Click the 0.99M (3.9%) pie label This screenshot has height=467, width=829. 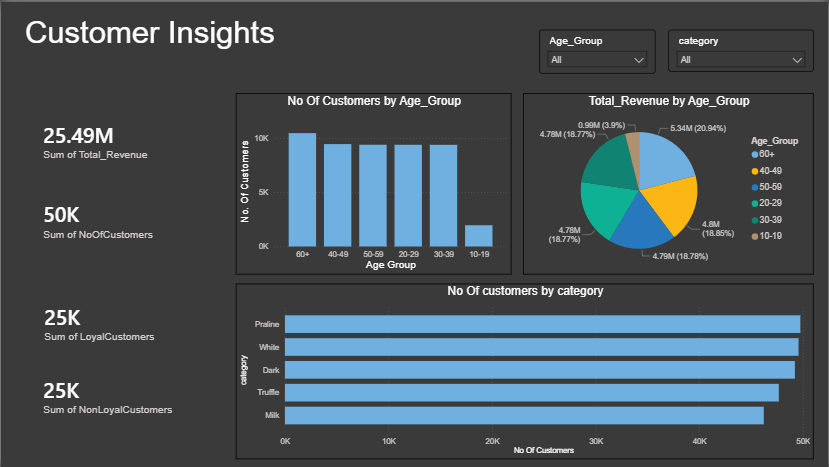(x=602, y=125)
